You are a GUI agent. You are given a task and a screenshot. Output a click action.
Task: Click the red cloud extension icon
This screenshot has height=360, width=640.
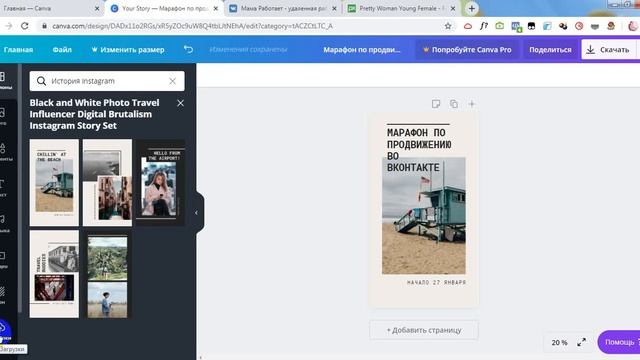(468, 26)
